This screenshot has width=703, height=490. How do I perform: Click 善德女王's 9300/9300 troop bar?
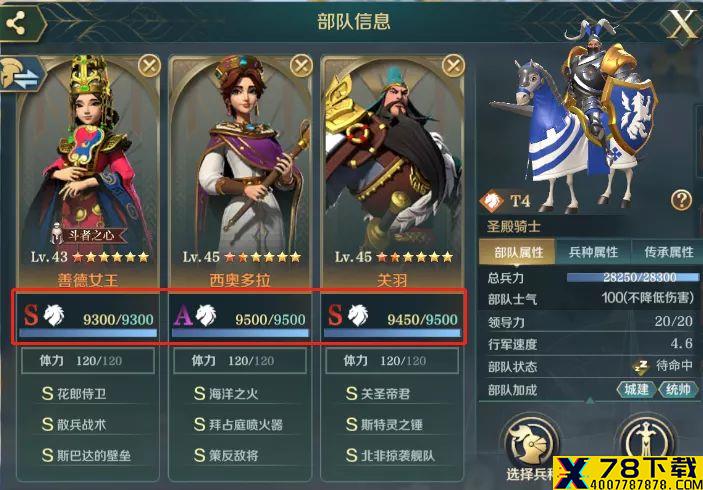[x=88, y=333]
